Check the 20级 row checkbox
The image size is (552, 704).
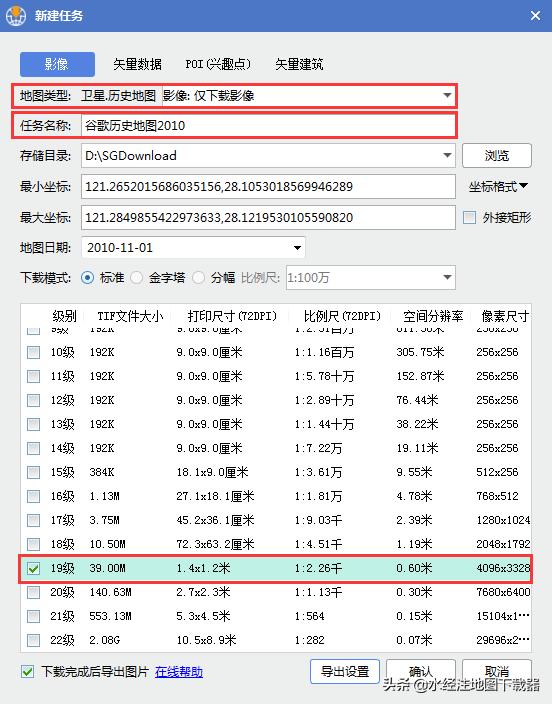click(x=33, y=592)
